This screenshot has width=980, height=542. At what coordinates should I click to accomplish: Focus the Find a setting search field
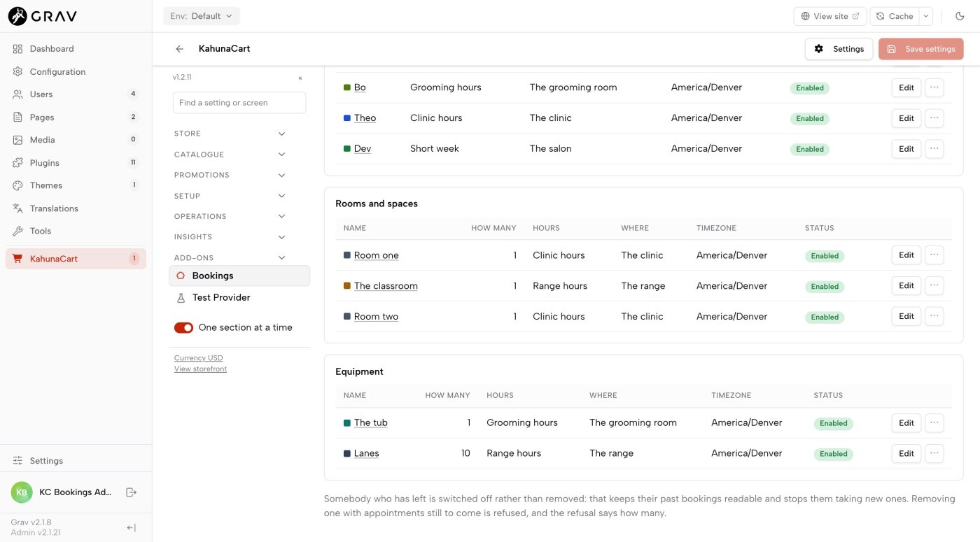[239, 103]
